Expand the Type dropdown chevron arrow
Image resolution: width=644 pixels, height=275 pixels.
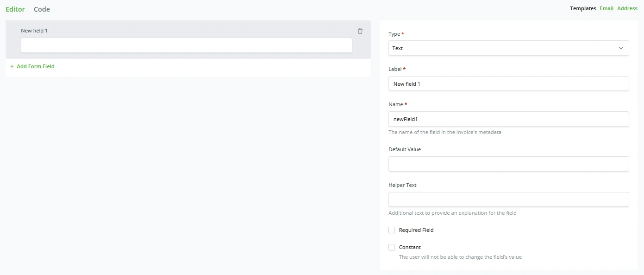[x=621, y=48]
